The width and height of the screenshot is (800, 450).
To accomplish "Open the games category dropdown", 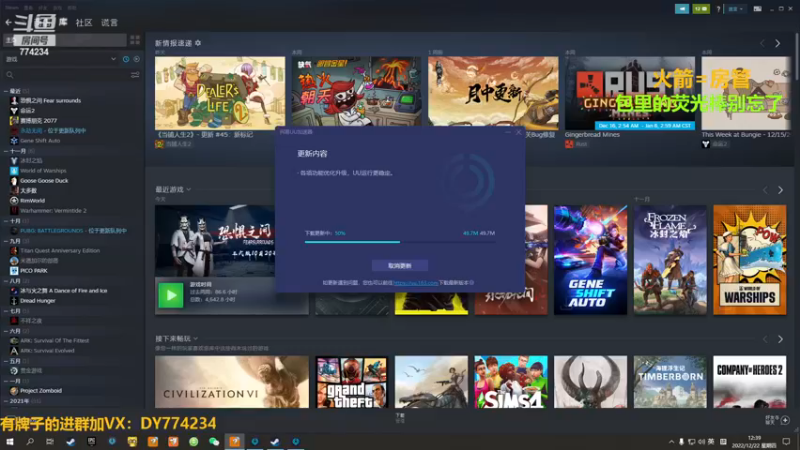I will click(61, 59).
